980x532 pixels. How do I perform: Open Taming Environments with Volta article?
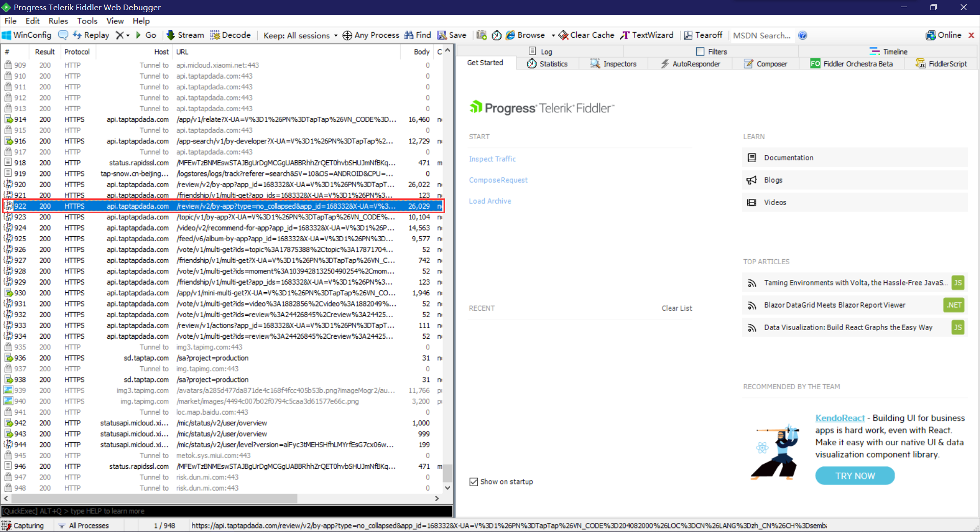click(854, 283)
